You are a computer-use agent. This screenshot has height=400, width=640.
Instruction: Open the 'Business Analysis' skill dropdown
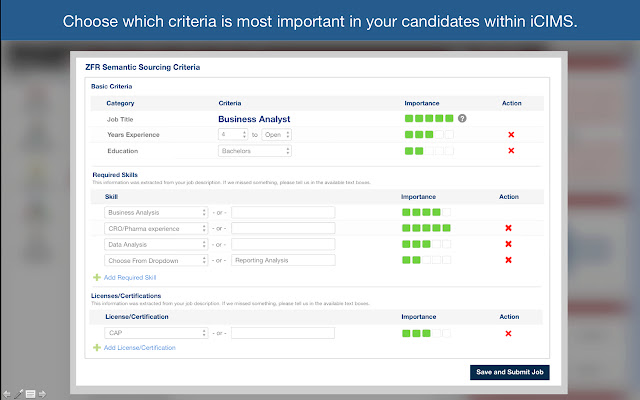pos(156,212)
